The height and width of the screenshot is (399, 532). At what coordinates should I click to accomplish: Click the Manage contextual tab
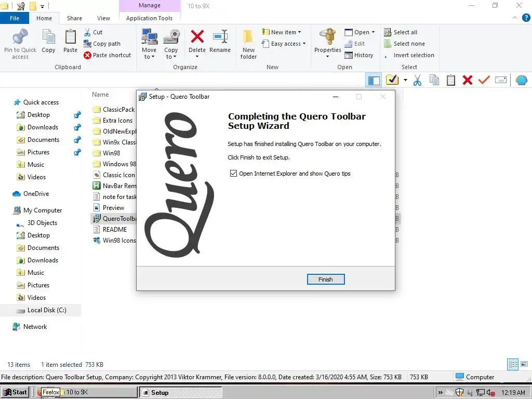(150, 5)
